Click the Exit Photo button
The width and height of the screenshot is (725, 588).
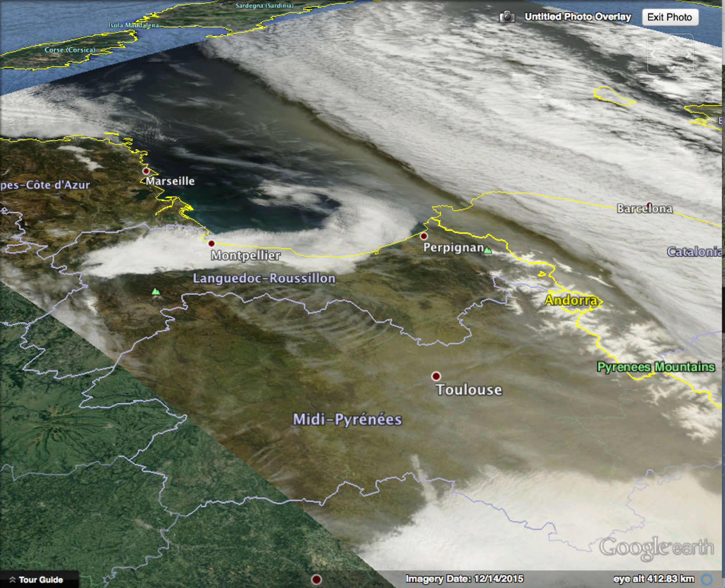tap(670, 17)
